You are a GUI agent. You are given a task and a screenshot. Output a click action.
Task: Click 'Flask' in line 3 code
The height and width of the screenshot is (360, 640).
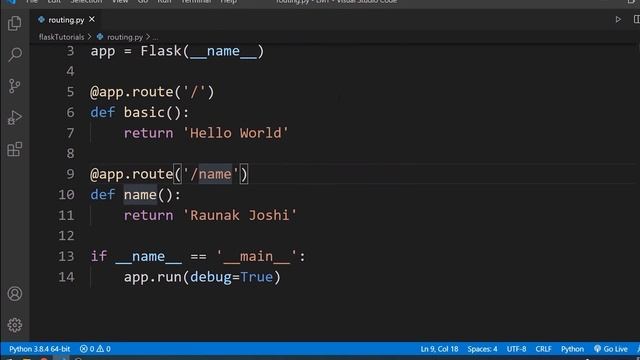click(161, 51)
